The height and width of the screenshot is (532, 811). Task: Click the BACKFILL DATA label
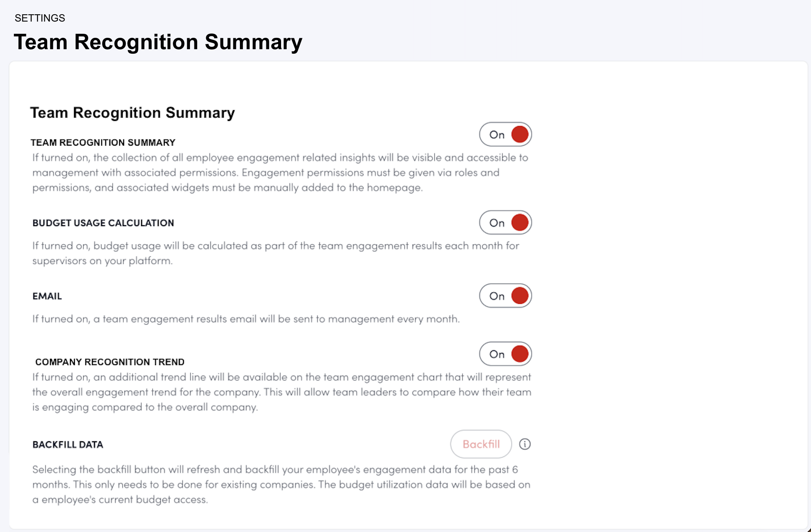tap(68, 445)
